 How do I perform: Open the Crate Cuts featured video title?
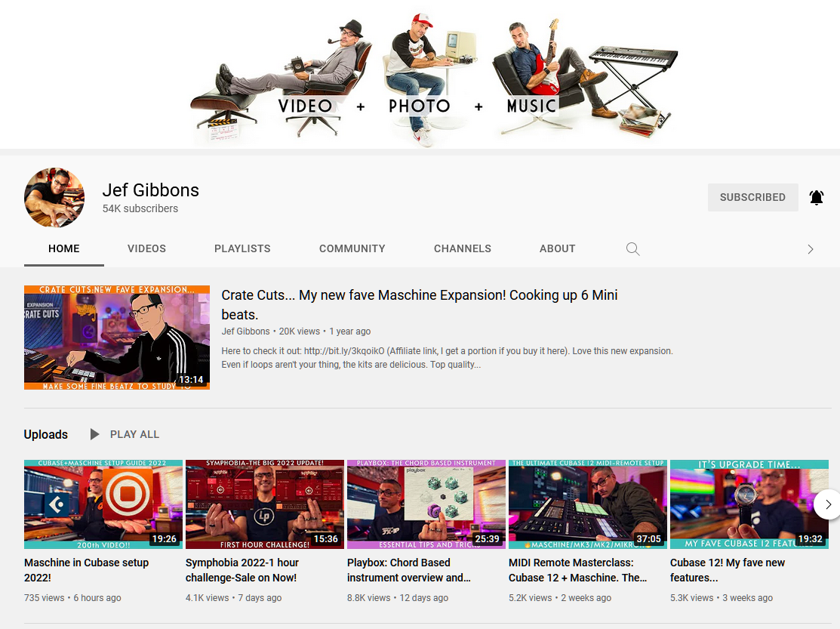coord(420,304)
